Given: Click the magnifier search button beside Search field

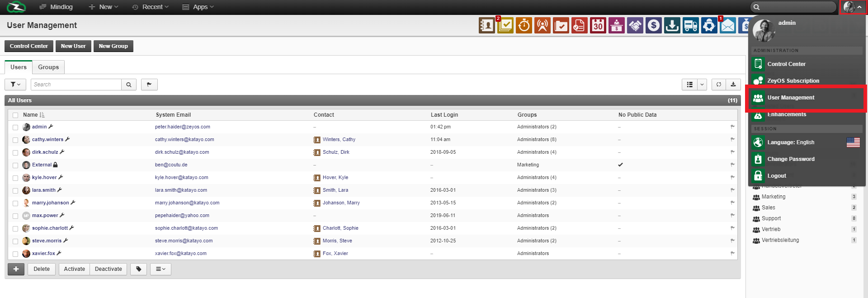Looking at the screenshot, I should point(129,85).
